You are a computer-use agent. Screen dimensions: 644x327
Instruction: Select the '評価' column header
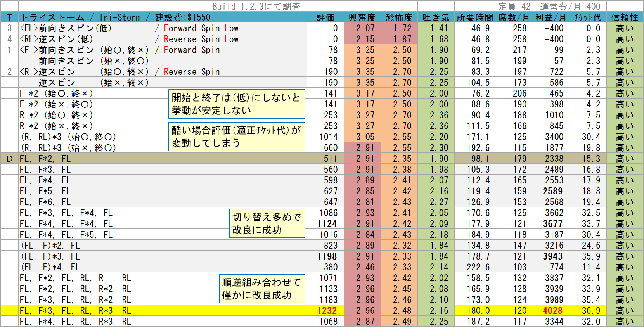coord(325,17)
